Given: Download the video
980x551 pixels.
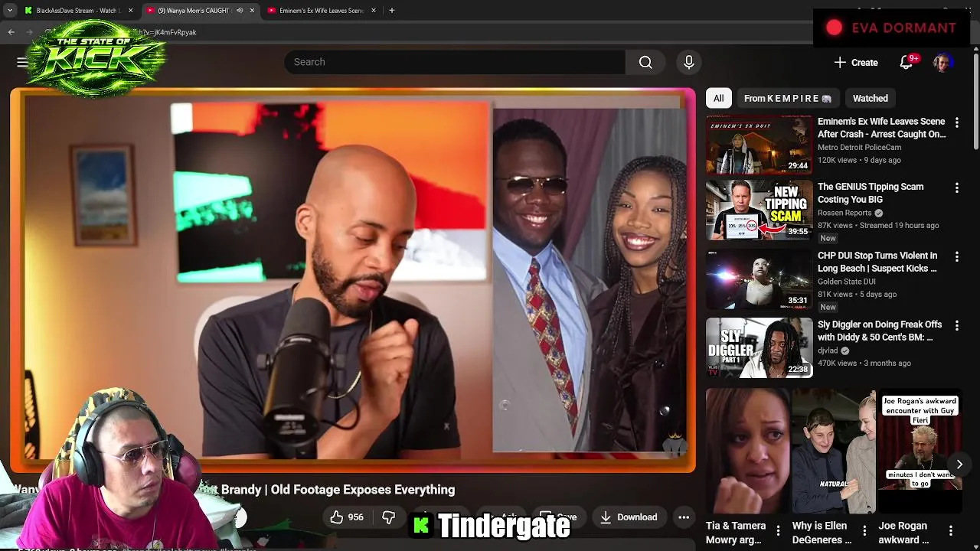Looking at the screenshot, I should [629, 517].
